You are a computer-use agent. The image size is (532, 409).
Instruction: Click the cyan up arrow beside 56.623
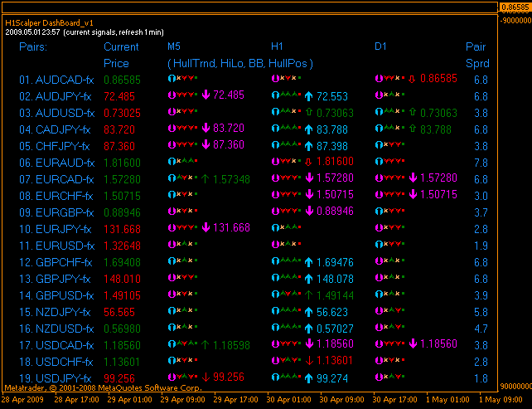pos(308,312)
